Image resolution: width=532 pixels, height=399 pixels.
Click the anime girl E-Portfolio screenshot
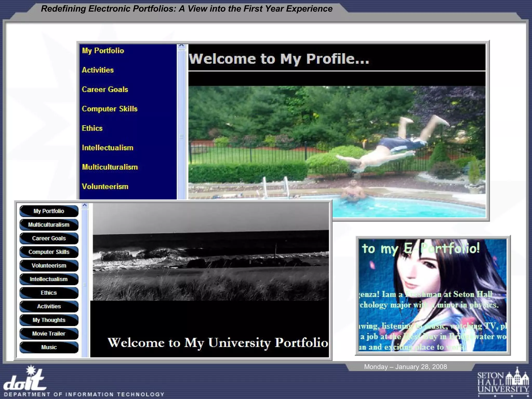[x=433, y=295]
